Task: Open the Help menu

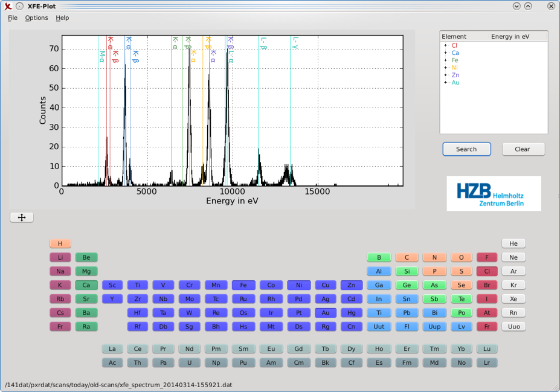Action: 62,18
